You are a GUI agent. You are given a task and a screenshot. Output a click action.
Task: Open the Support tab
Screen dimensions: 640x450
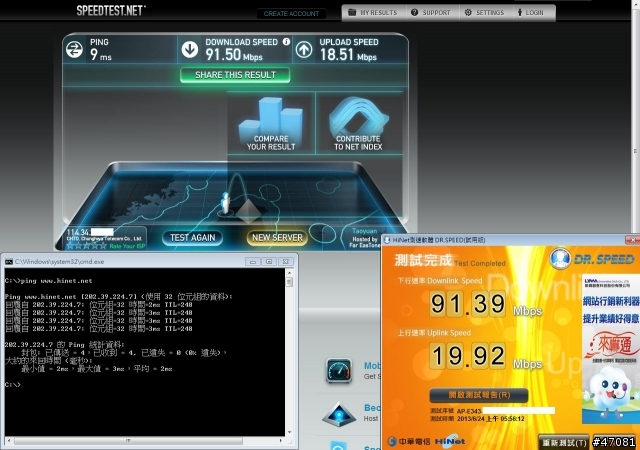pos(431,13)
